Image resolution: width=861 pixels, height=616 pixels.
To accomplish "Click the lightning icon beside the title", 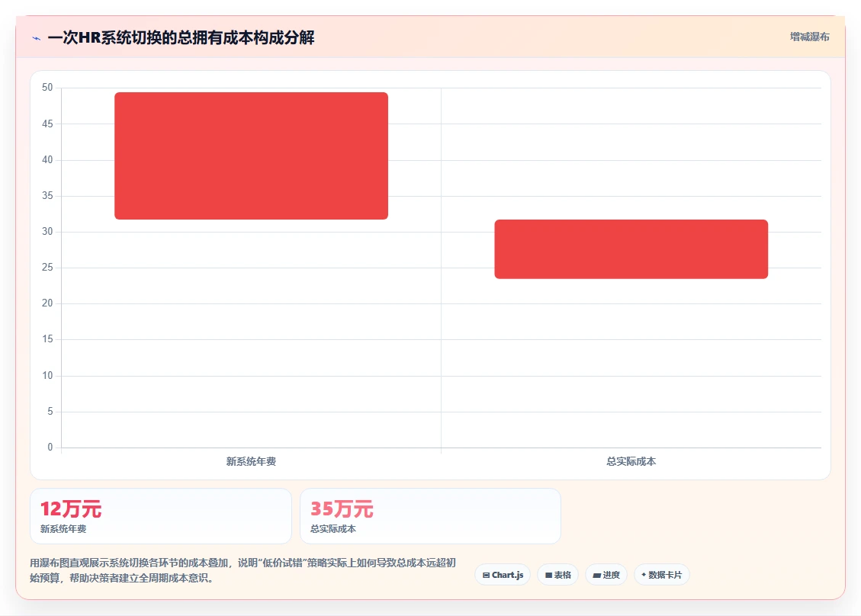I will pos(37,38).
